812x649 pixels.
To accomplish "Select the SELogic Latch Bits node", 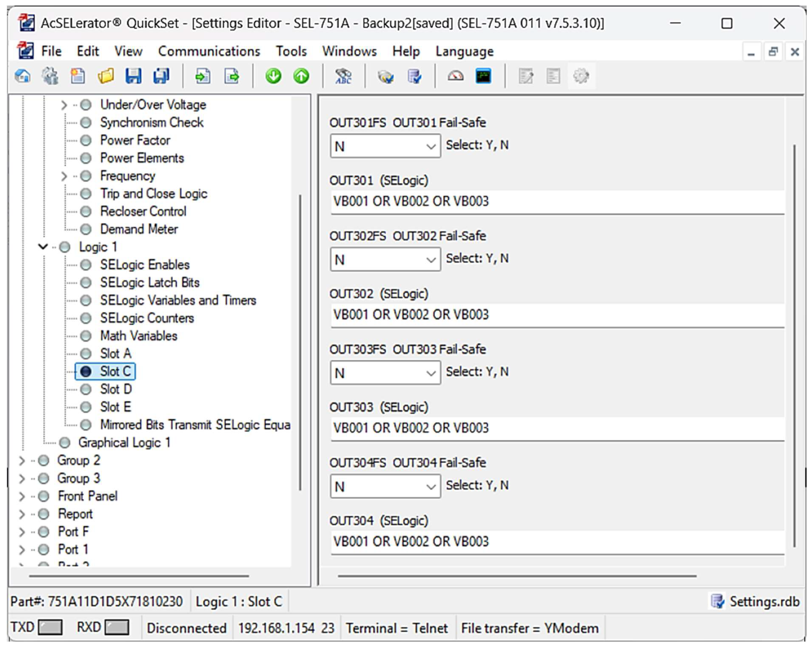I will pyautogui.click(x=149, y=282).
